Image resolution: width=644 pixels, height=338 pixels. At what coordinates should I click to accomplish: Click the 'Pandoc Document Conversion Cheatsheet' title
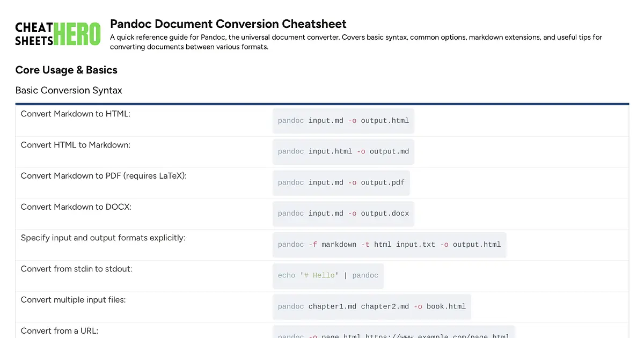[x=228, y=24]
